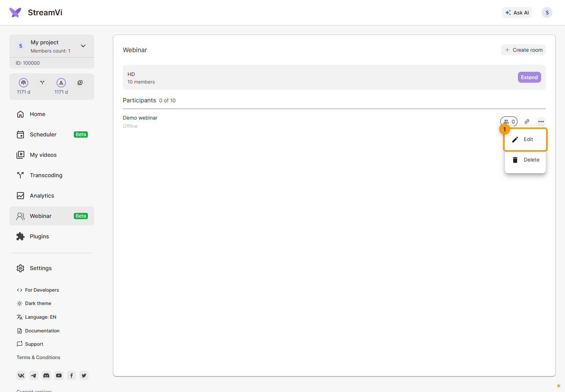Open the Scheduler section
This screenshot has width=565, height=392.
coord(52,134)
